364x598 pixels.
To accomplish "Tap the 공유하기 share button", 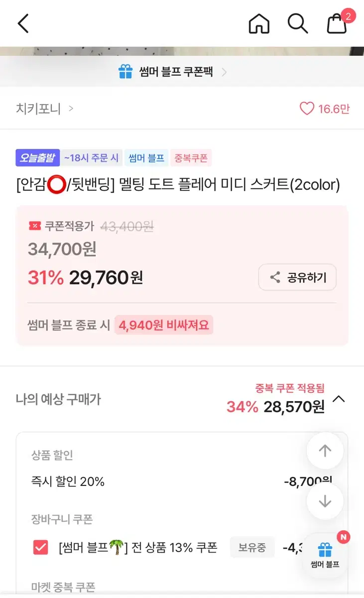I will 297,278.
